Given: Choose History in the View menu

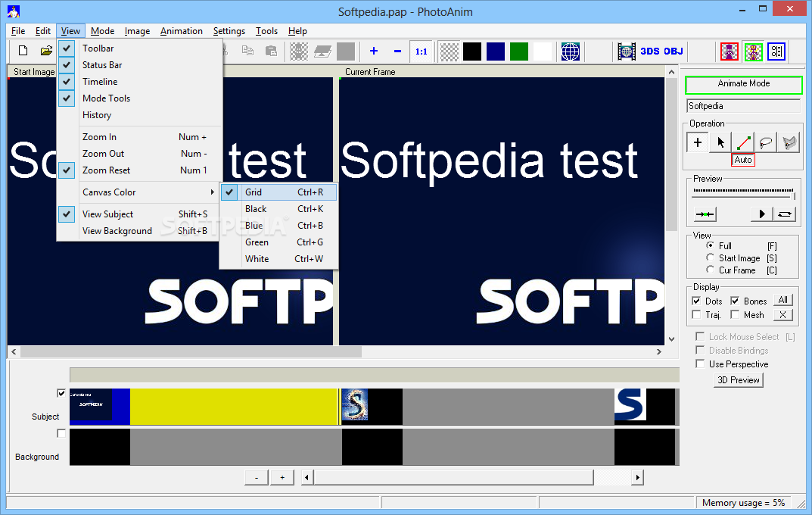Looking at the screenshot, I should point(138,115).
